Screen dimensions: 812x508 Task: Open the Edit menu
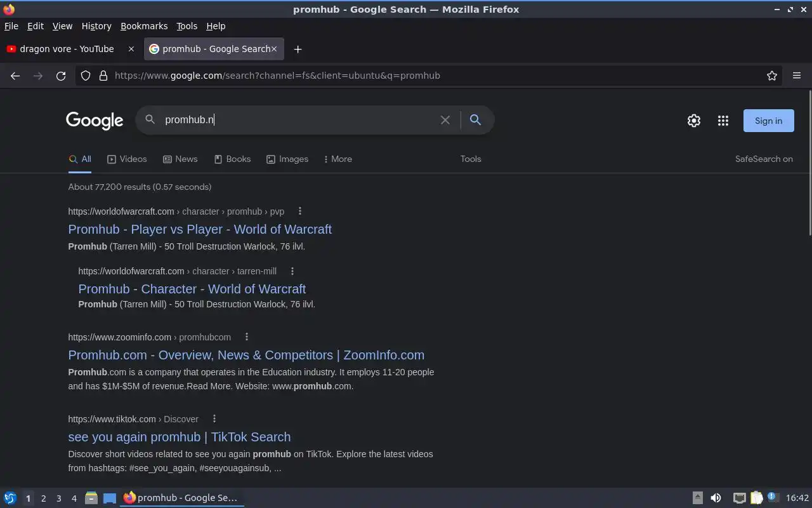click(36, 26)
